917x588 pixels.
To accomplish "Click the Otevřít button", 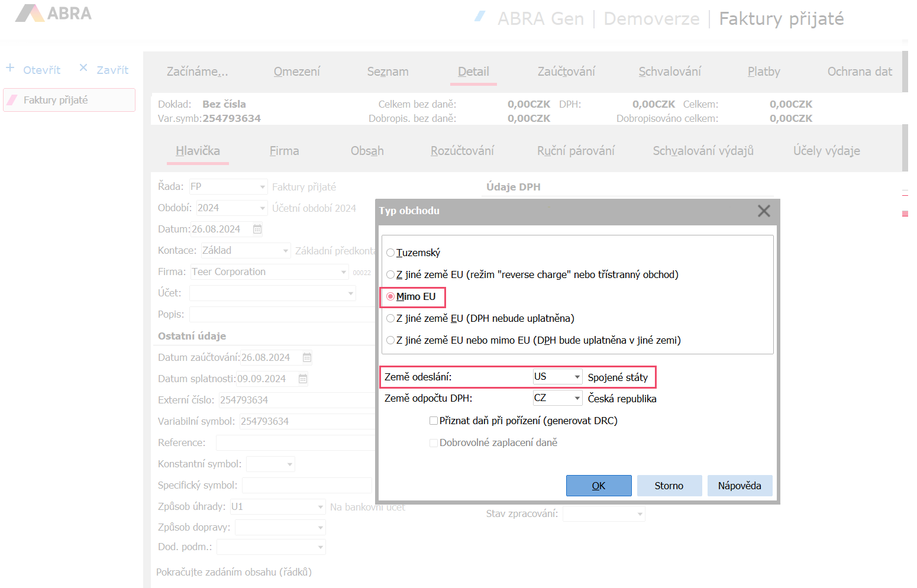I will [42, 70].
